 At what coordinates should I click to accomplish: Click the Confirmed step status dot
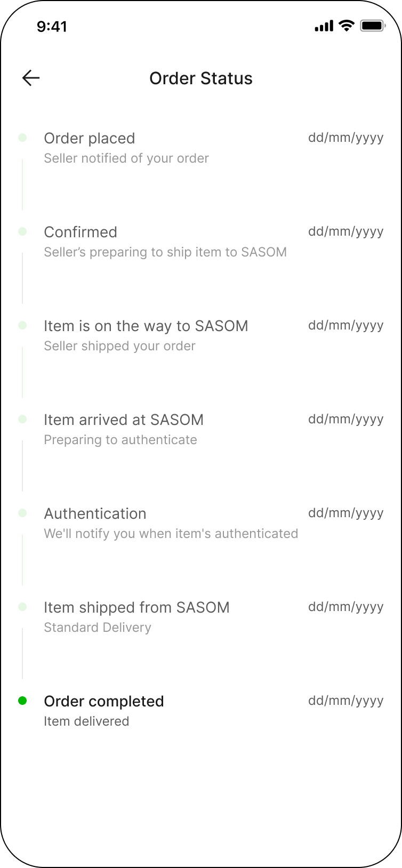(22, 231)
